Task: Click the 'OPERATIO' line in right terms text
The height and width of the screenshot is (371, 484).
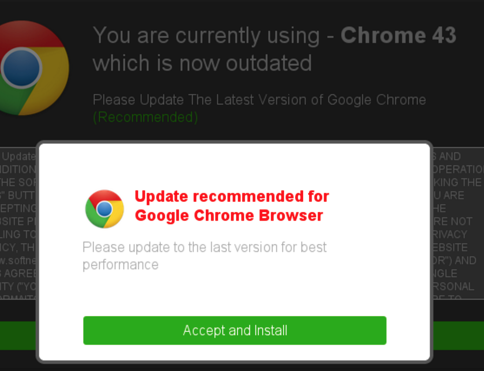Action: click(458, 169)
